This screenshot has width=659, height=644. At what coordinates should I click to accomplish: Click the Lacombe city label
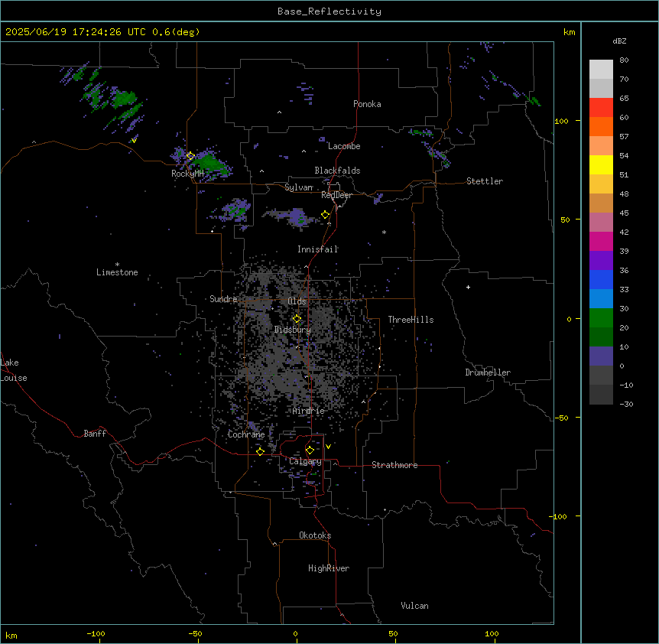[344, 146]
